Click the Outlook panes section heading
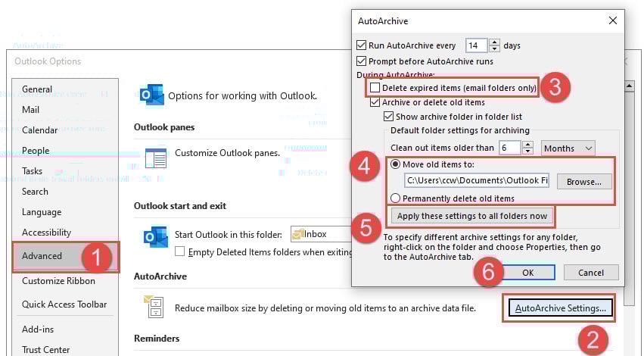 [164, 127]
